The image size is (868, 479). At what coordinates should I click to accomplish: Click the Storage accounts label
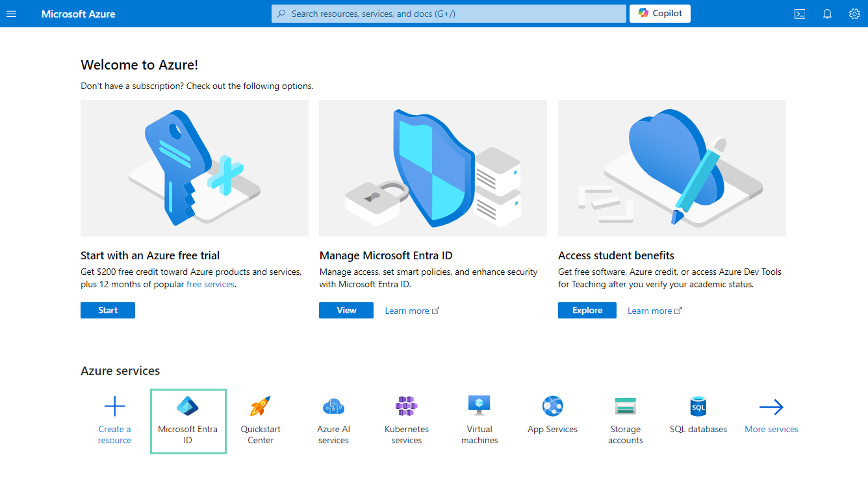626,435
